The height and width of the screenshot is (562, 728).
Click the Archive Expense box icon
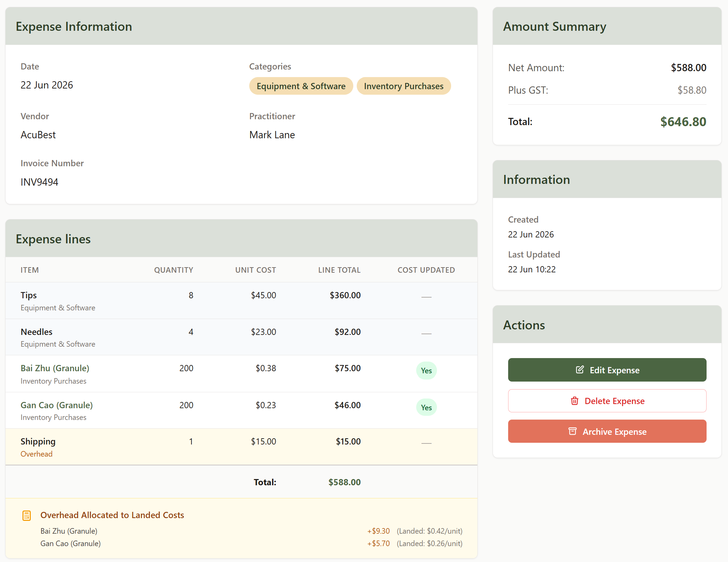(572, 431)
